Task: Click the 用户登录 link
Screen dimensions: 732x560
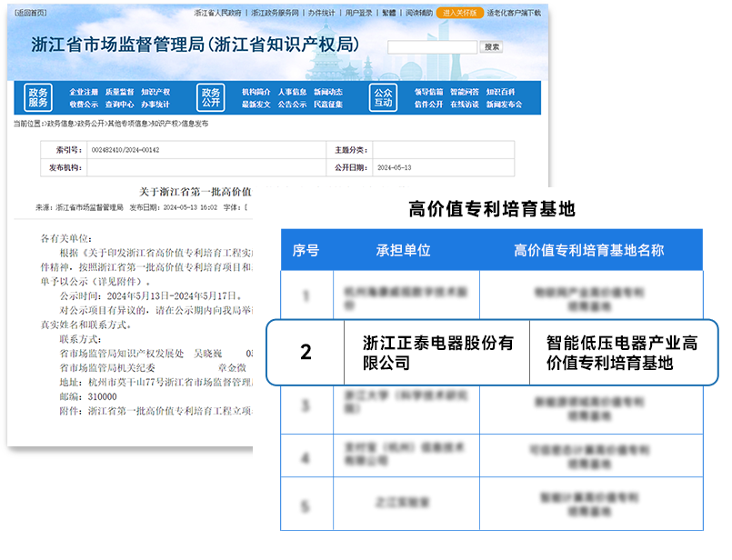Action: coord(358,13)
